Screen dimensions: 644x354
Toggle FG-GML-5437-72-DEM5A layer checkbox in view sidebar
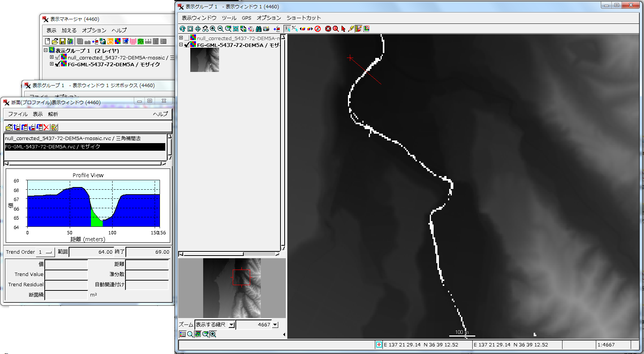pyautogui.click(x=186, y=45)
